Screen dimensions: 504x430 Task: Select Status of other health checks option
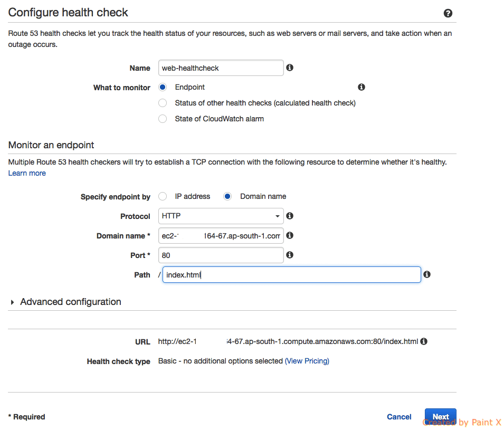click(x=163, y=103)
